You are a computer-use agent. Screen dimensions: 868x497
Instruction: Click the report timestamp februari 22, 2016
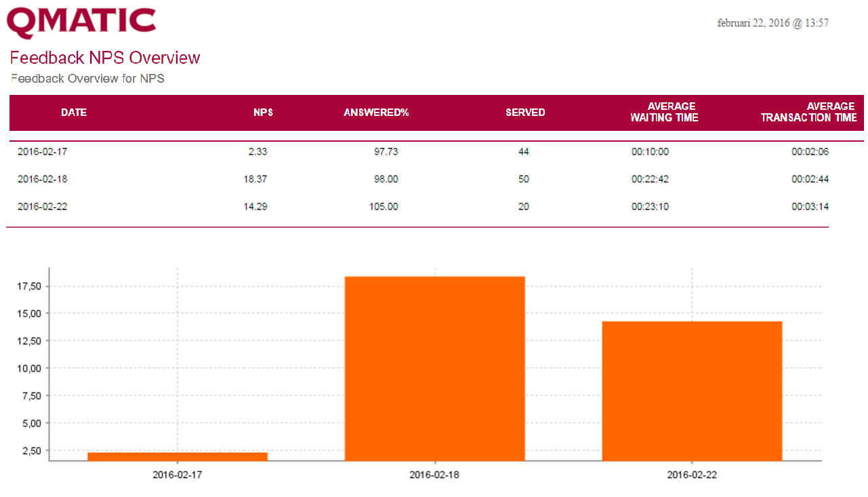[x=772, y=23]
